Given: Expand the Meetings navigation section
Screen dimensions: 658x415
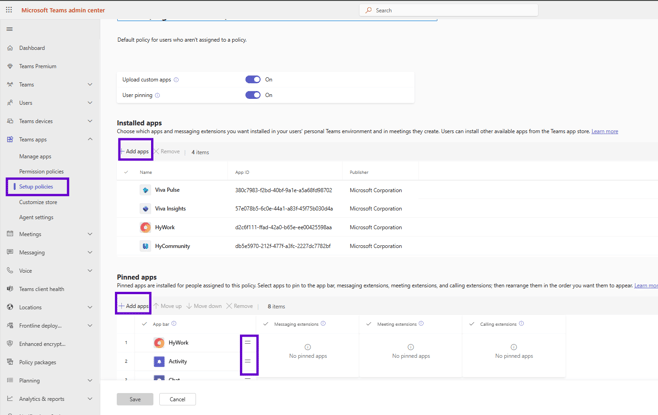Looking at the screenshot, I should pyautogui.click(x=90, y=234).
